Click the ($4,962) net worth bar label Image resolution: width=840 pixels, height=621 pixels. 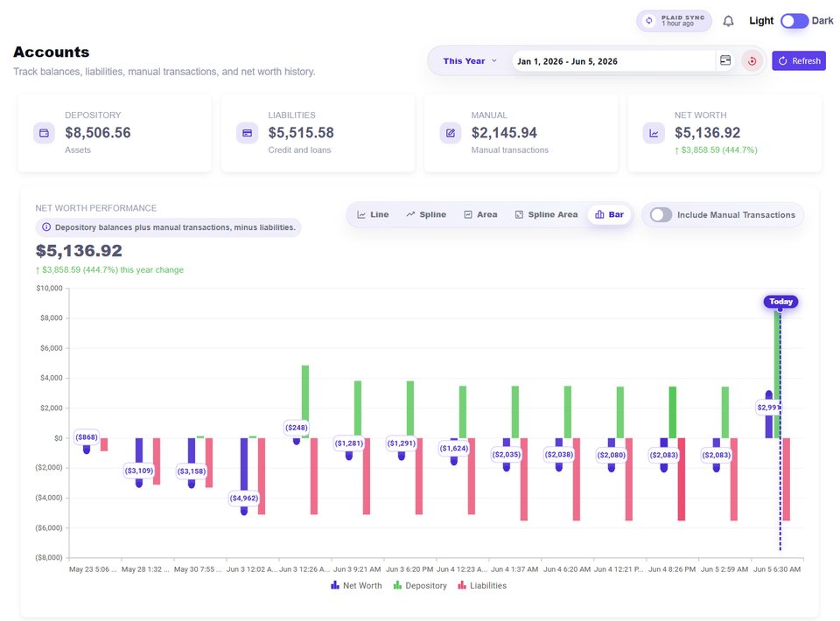click(244, 498)
